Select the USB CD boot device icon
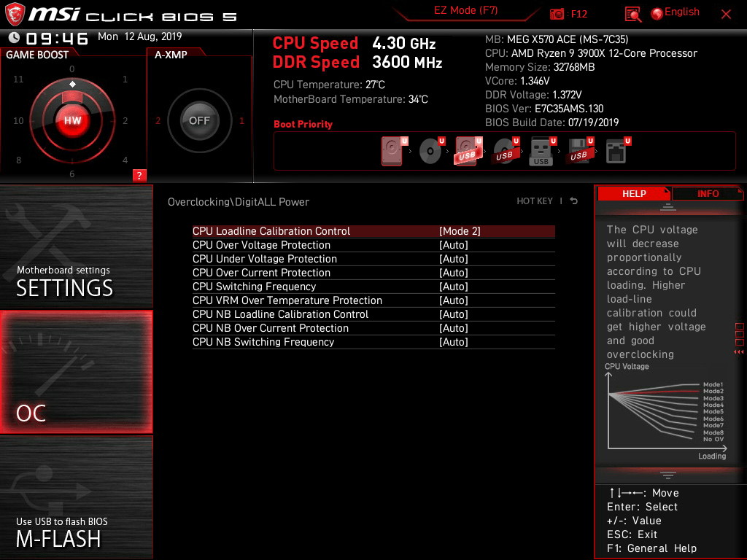Viewport: 747px width, 560px height. pos(506,151)
